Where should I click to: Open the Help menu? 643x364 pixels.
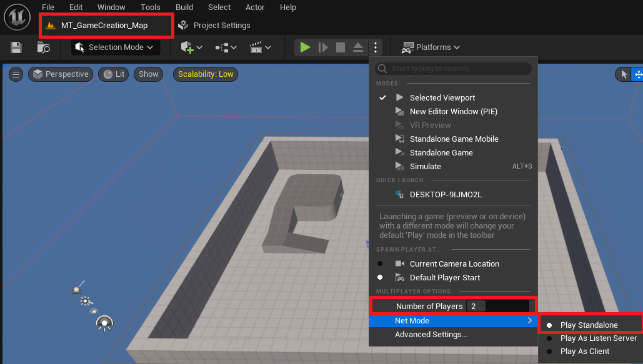point(288,7)
